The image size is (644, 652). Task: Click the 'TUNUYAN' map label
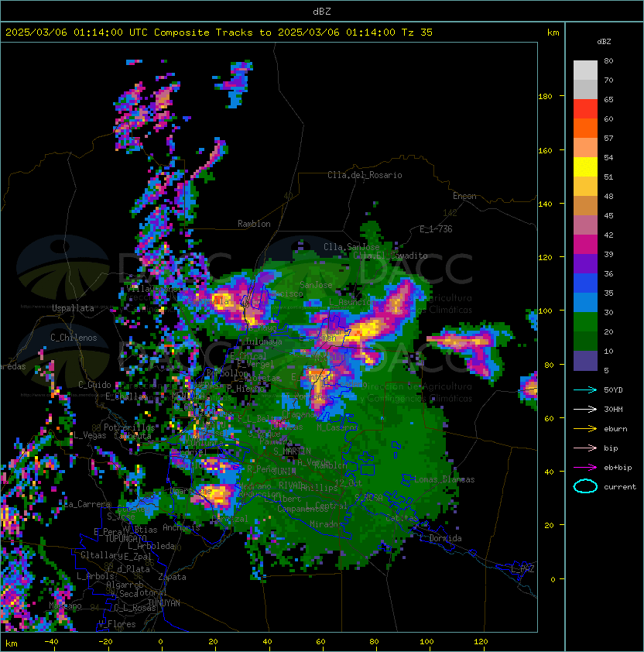[164, 603]
